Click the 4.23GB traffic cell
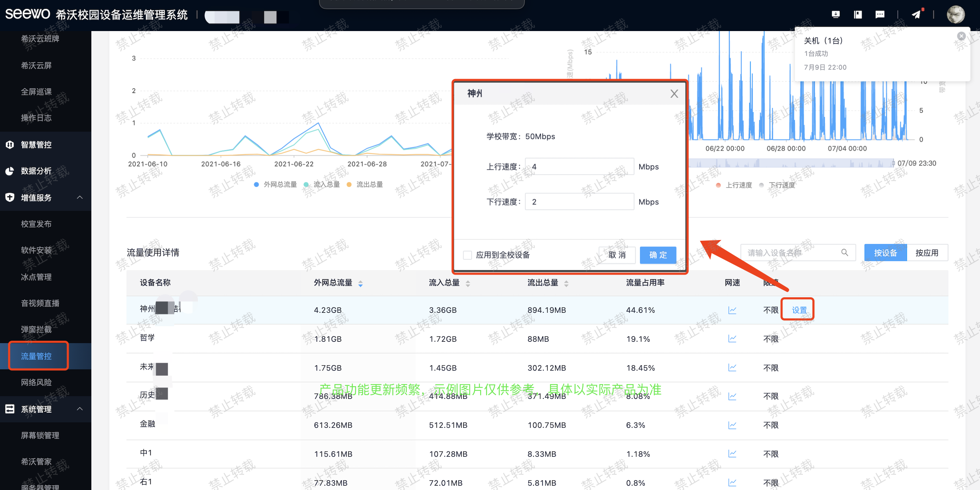The image size is (980, 490). pyautogui.click(x=328, y=310)
